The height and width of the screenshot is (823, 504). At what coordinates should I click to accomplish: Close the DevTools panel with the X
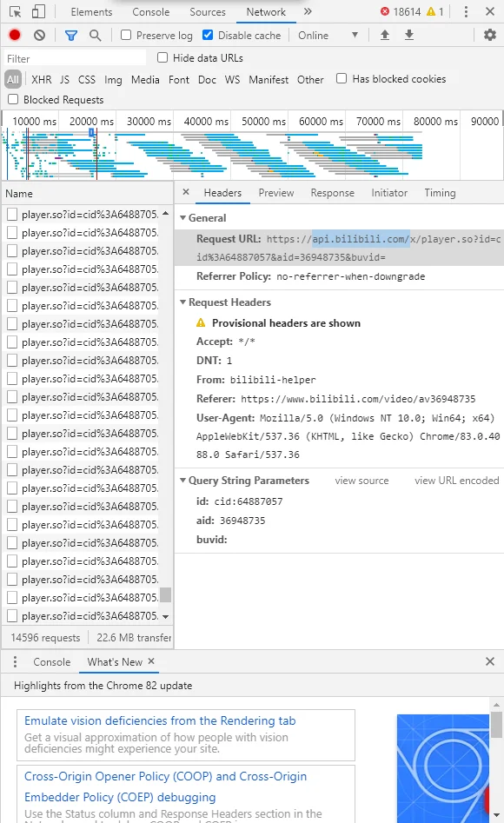pyautogui.click(x=490, y=11)
